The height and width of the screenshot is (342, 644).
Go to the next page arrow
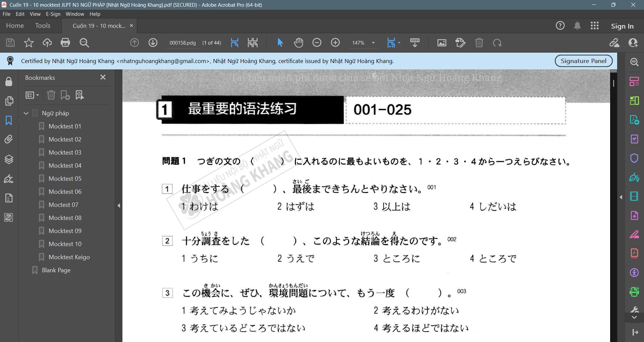click(153, 43)
